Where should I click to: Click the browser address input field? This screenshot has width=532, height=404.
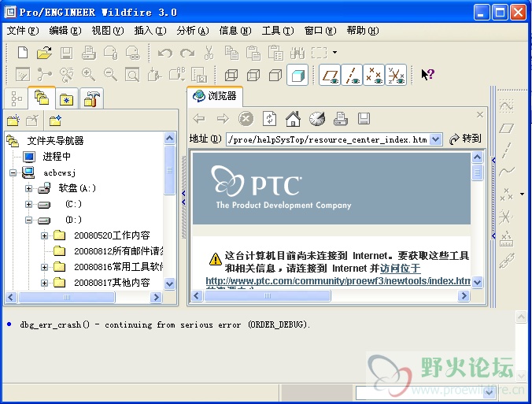point(328,139)
